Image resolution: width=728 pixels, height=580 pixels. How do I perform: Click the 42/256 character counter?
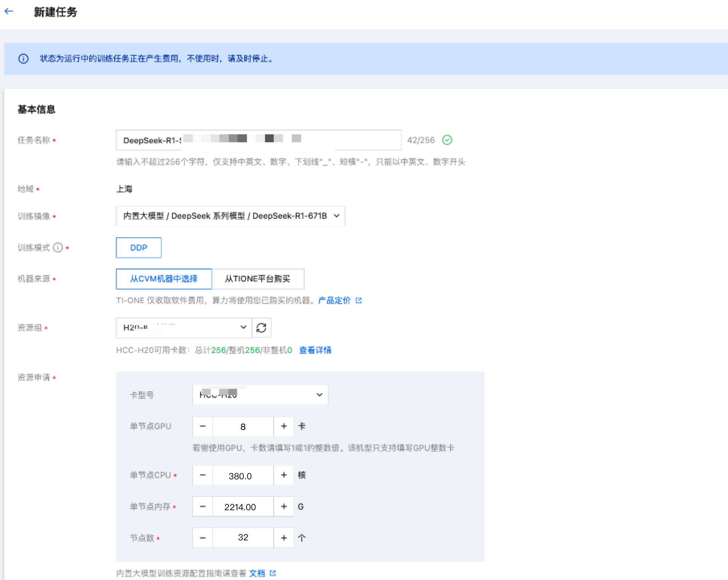(x=421, y=140)
